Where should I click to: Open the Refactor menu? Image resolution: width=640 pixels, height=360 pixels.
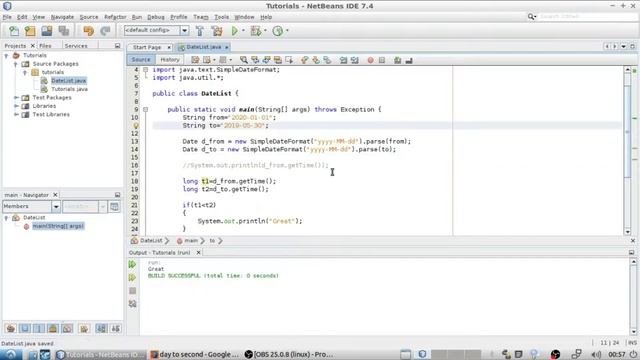tap(115, 17)
